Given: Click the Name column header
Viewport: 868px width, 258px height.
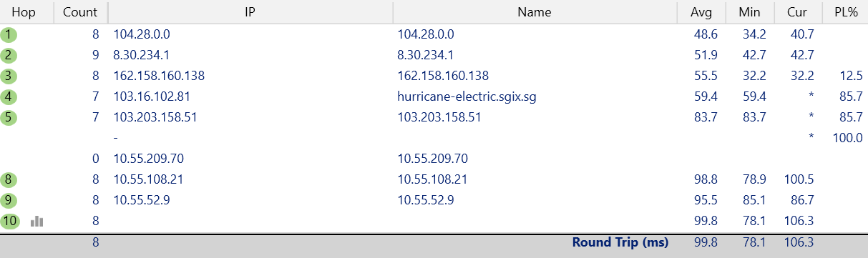Looking at the screenshot, I should pyautogui.click(x=535, y=12).
